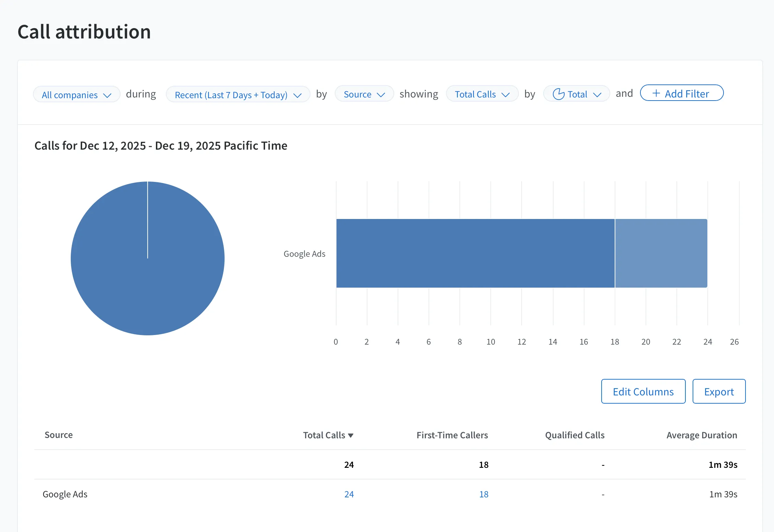774x532 pixels.
Task: Click the plus icon in Add Filter
Action: coord(656,93)
